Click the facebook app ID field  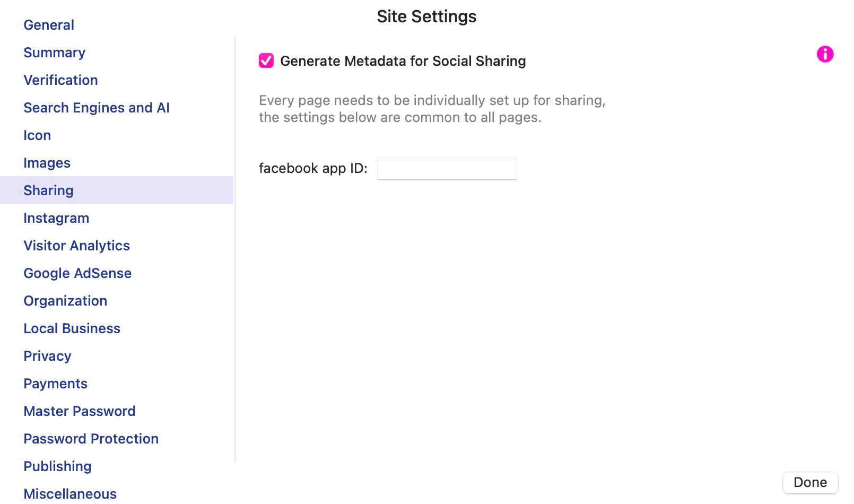coord(447,169)
